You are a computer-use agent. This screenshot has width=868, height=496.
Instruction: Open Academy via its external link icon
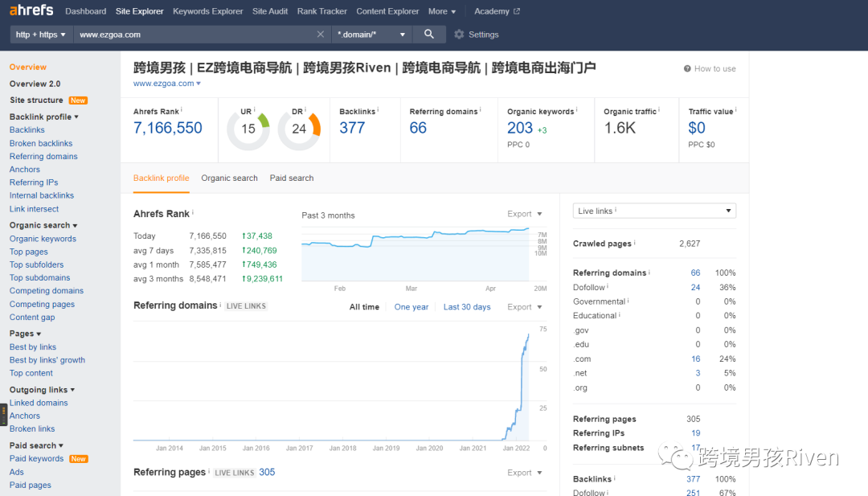(x=517, y=11)
